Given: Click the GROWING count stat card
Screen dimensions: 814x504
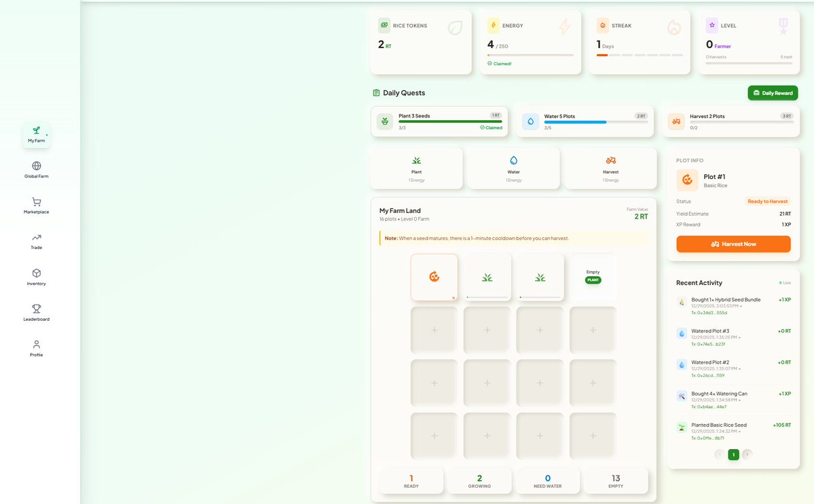Looking at the screenshot, I should 479,481.
